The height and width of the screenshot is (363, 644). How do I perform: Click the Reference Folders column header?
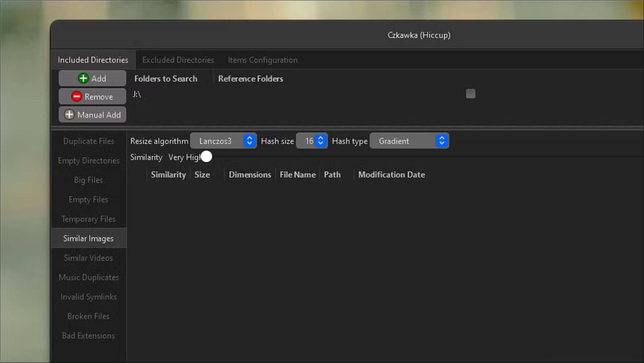click(250, 79)
